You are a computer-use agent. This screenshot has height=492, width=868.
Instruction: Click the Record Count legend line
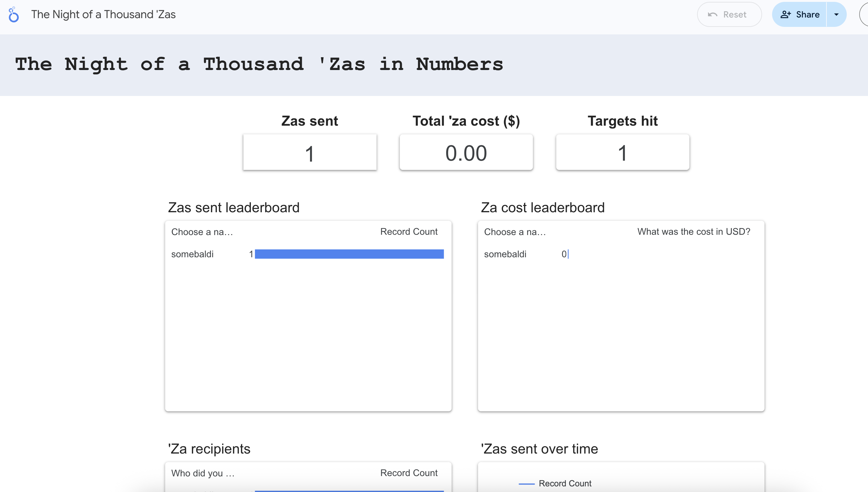pos(526,484)
